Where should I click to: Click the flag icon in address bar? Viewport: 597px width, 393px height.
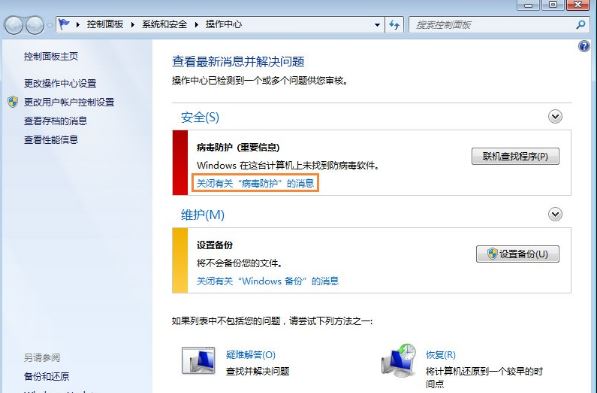[x=64, y=24]
